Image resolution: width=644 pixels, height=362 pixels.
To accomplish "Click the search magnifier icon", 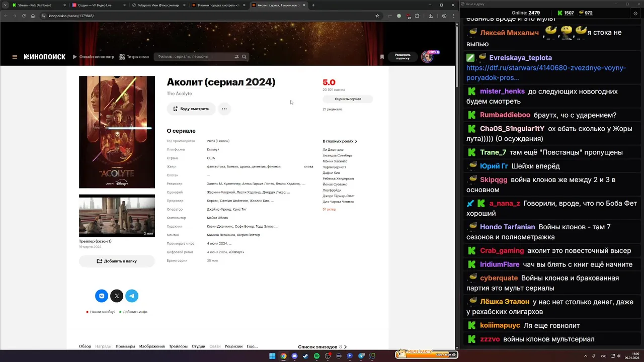I will pyautogui.click(x=245, y=57).
